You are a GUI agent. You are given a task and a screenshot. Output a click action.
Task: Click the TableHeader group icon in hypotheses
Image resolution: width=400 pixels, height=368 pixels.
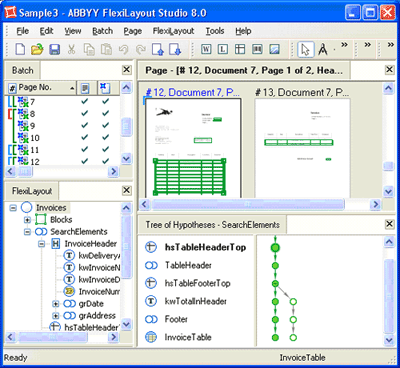151,265
